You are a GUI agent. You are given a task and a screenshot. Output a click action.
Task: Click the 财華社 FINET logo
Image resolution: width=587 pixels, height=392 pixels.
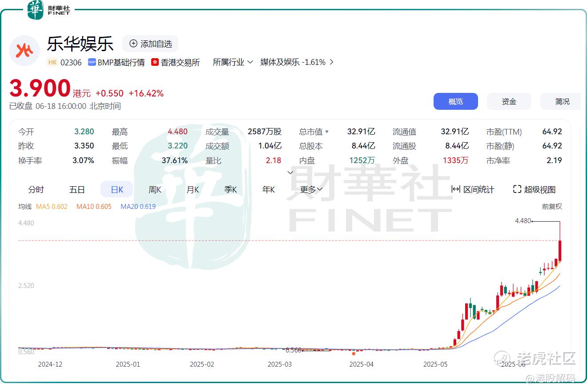click(x=49, y=10)
